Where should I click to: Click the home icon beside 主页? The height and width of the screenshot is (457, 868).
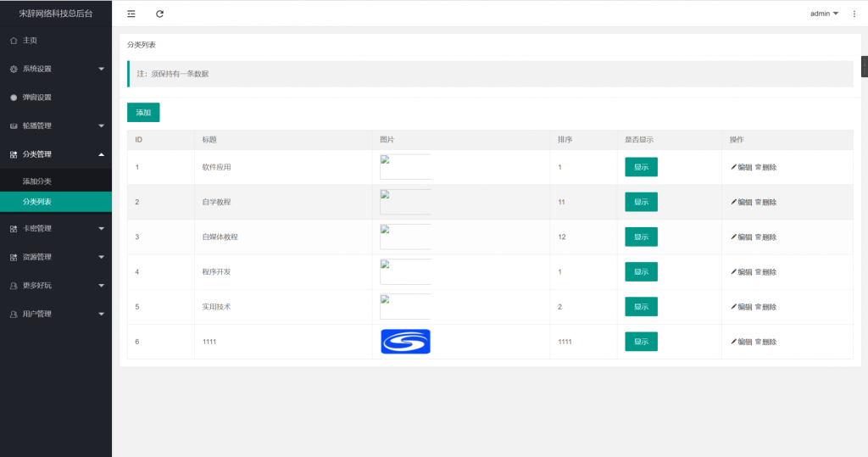pyautogui.click(x=14, y=41)
